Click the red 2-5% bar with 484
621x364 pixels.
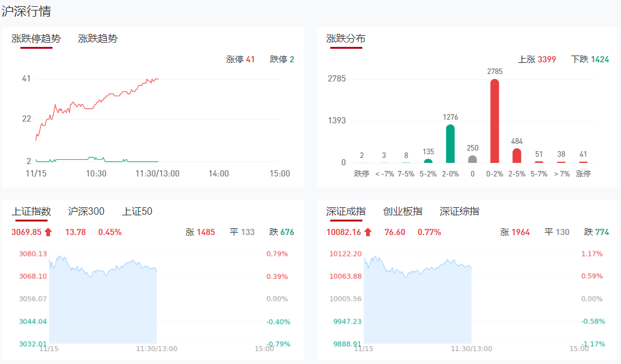[517, 155]
